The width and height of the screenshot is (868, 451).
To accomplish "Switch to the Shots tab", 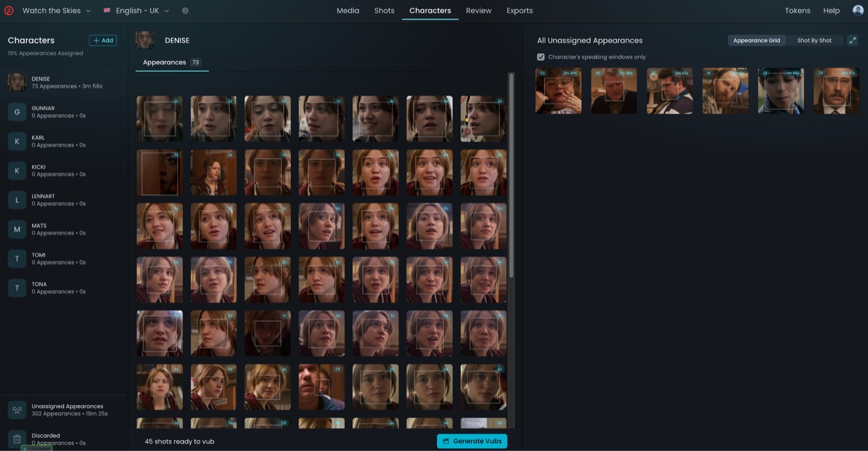I will [x=384, y=10].
